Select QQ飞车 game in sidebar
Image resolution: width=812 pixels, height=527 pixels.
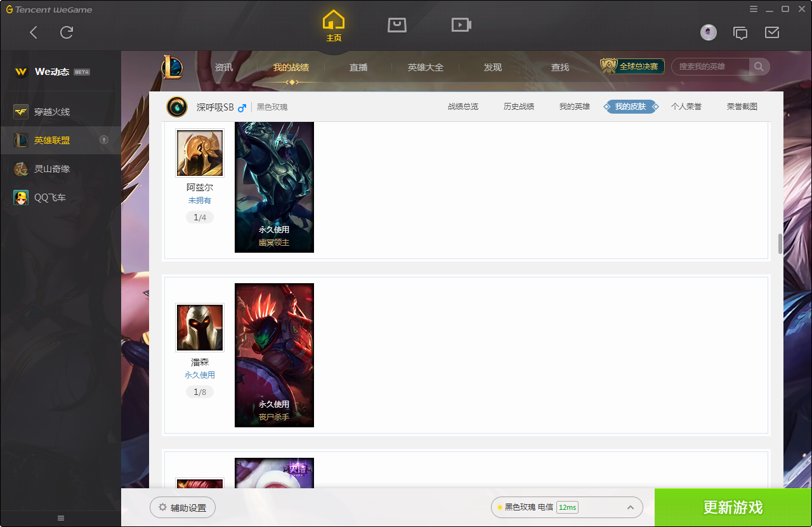point(60,197)
